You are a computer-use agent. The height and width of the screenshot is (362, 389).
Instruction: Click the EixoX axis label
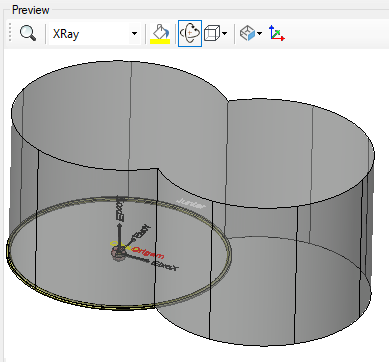165,265
